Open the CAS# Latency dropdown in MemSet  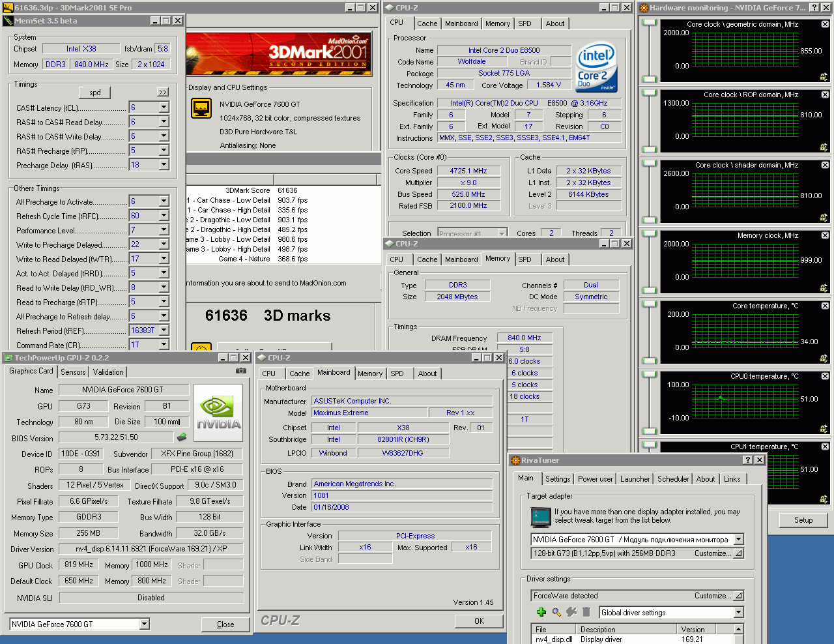(164, 108)
